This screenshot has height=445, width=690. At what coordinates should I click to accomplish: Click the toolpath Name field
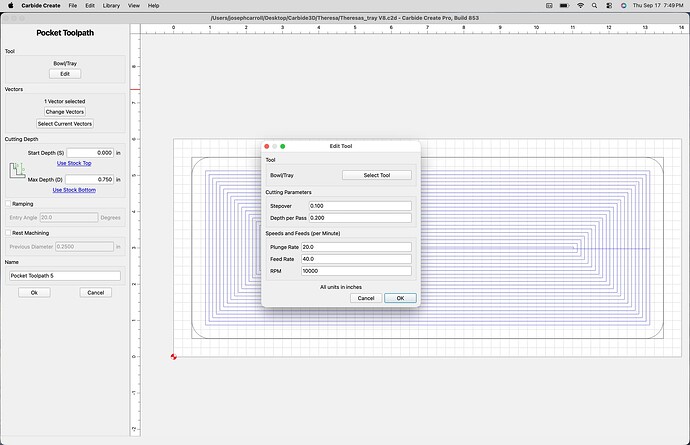[x=65, y=276]
